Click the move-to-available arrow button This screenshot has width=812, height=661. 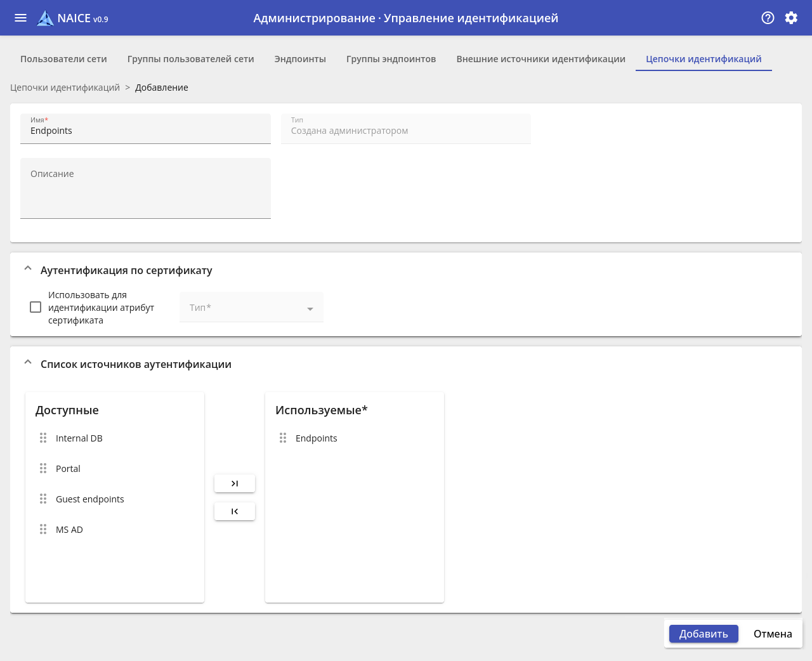235,511
